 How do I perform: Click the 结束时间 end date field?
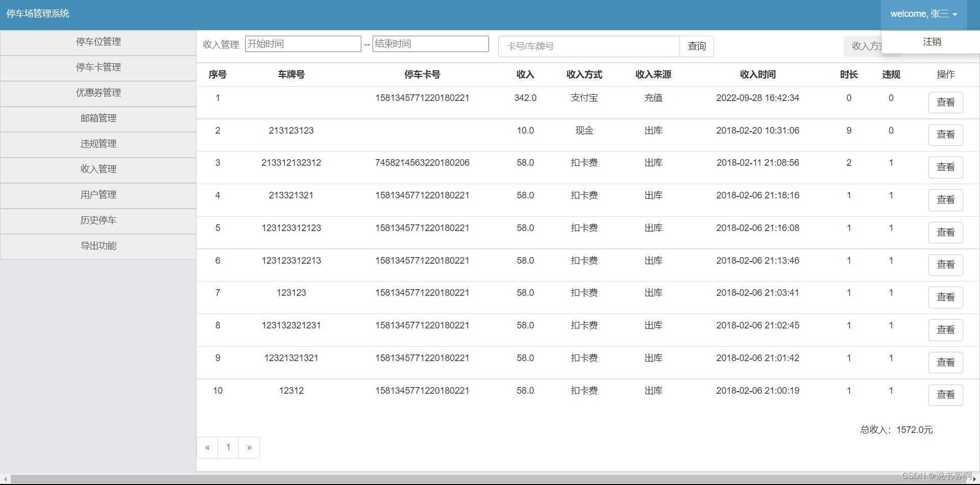point(431,44)
